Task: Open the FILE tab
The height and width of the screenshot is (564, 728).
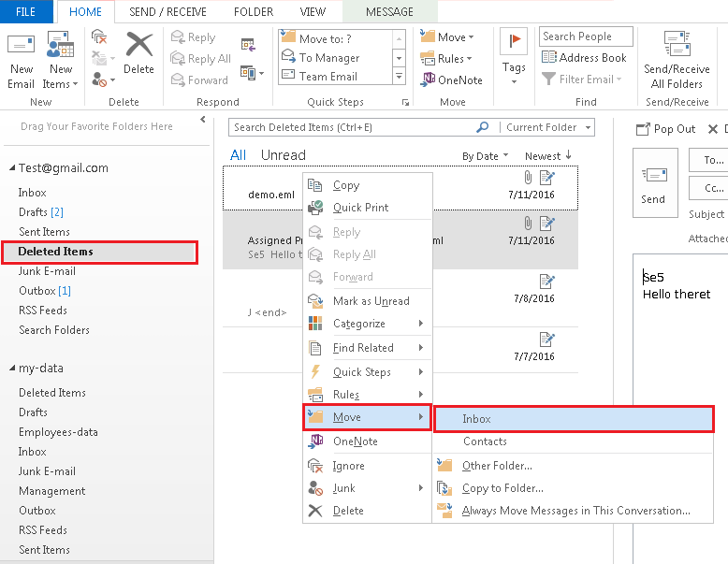Action: pos(25,11)
